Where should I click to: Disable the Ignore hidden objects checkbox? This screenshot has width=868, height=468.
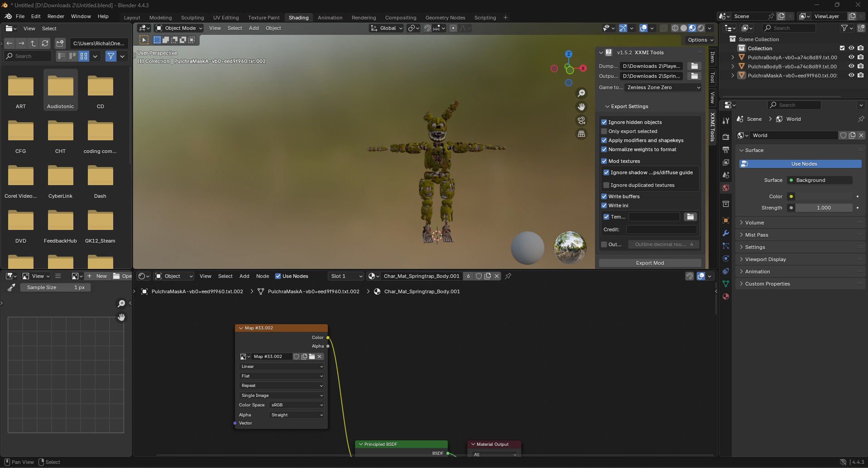click(x=604, y=122)
